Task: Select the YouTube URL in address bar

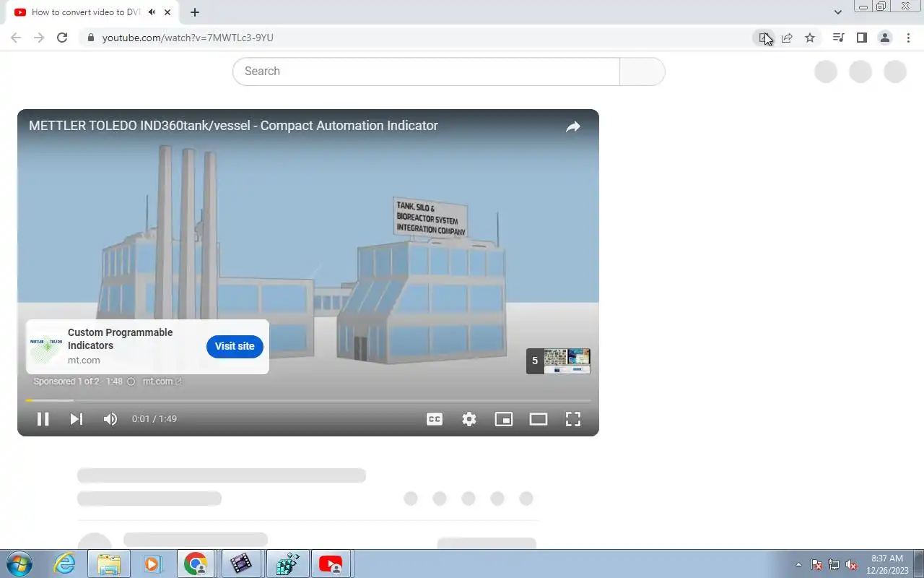Action: (188, 38)
